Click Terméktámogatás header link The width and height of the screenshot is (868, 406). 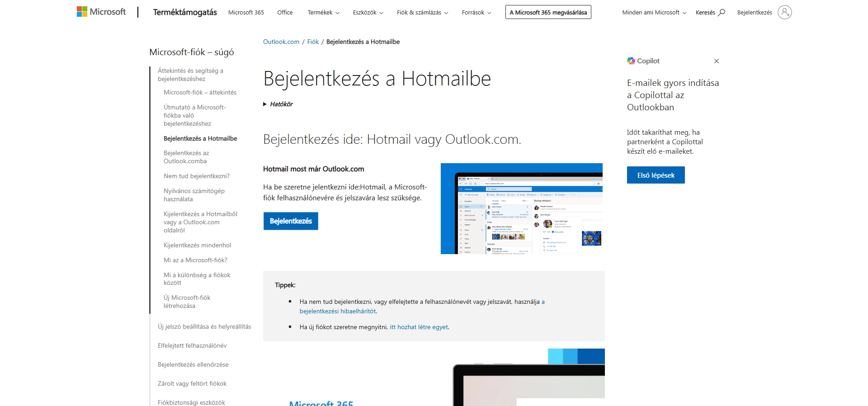pos(185,12)
